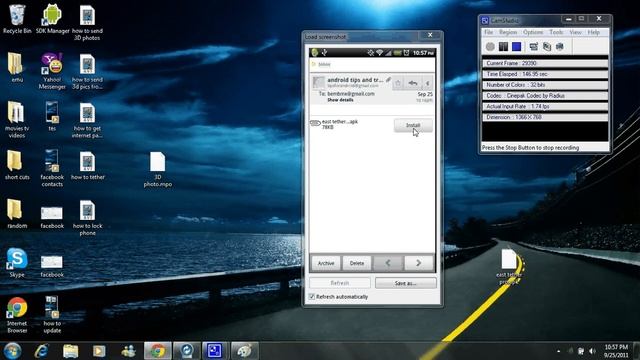This screenshot has height=360, width=640.
Task: Click the easy tether apk attachment name
Action: 340,122
